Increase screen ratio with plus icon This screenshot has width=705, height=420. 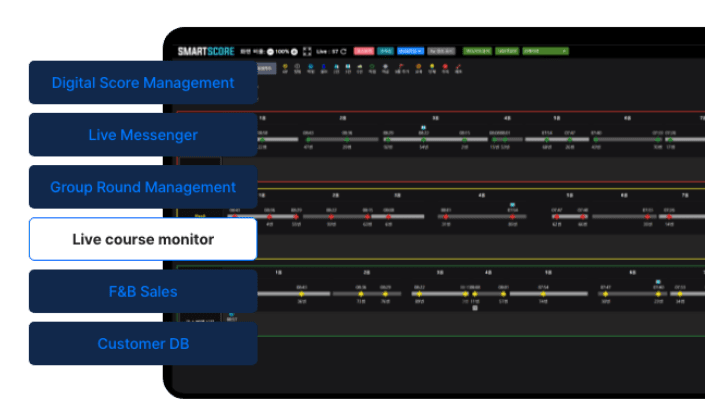pyautogui.click(x=293, y=51)
